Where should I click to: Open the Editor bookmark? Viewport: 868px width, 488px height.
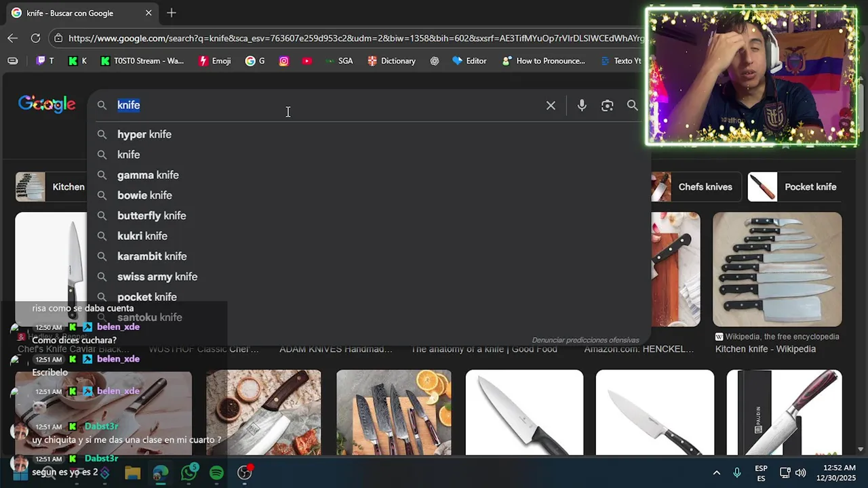tap(469, 61)
